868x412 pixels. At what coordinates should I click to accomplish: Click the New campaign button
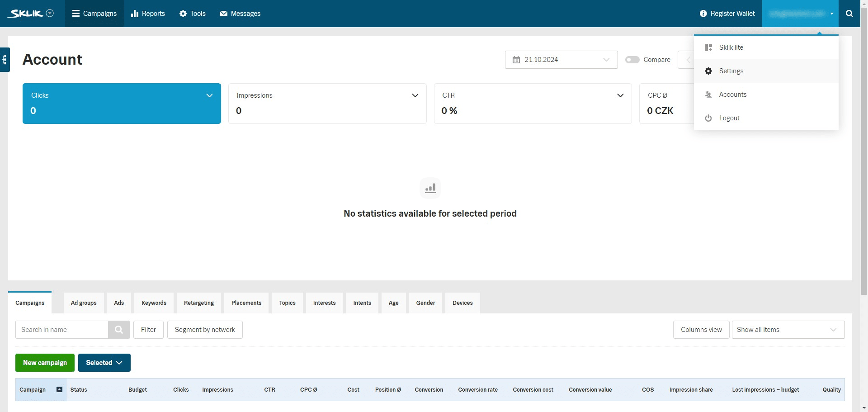45,363
